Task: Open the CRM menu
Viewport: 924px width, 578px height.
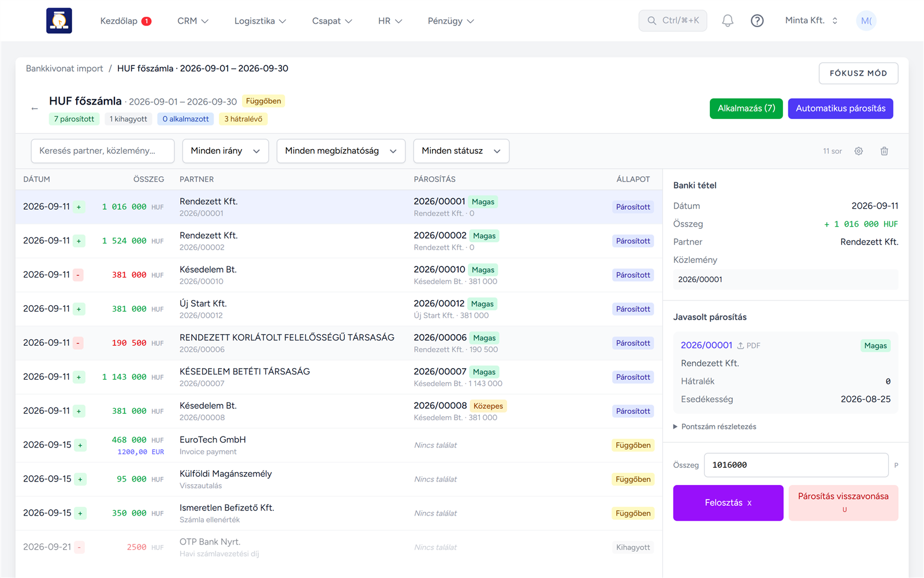Action: click(193, 21)
